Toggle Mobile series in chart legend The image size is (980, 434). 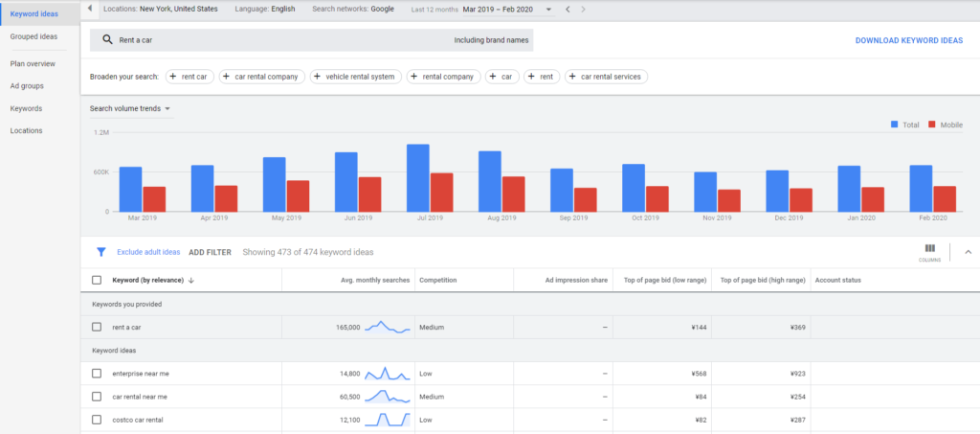pyautogui.click(x=945, y=126)
